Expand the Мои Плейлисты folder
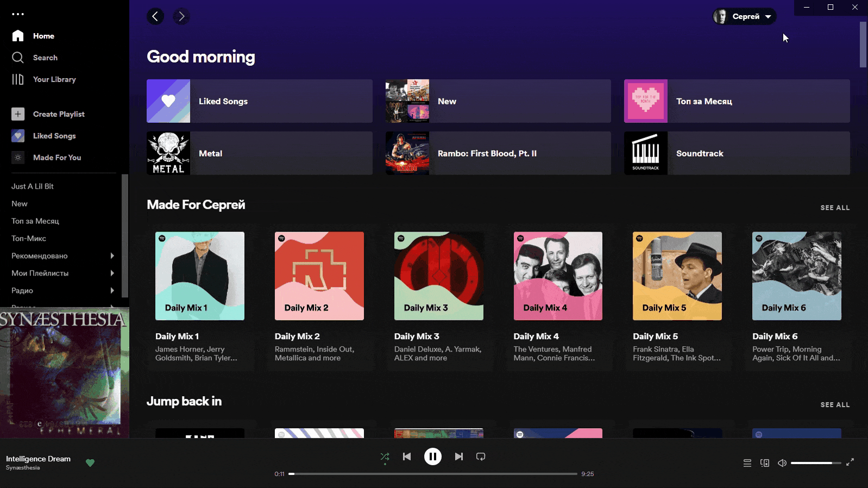868x488 pixels. click(x=112, y=273)
